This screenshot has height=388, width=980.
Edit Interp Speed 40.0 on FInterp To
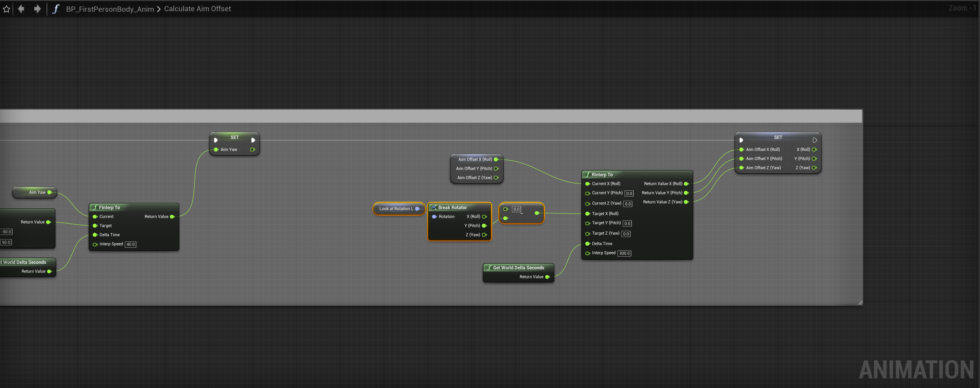click(131, 244)
